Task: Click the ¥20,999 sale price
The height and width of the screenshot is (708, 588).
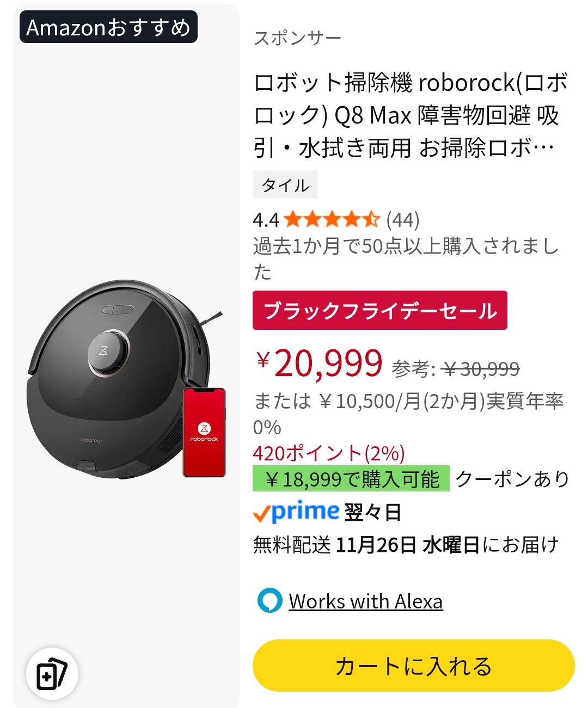Action: tap(320, 364)
